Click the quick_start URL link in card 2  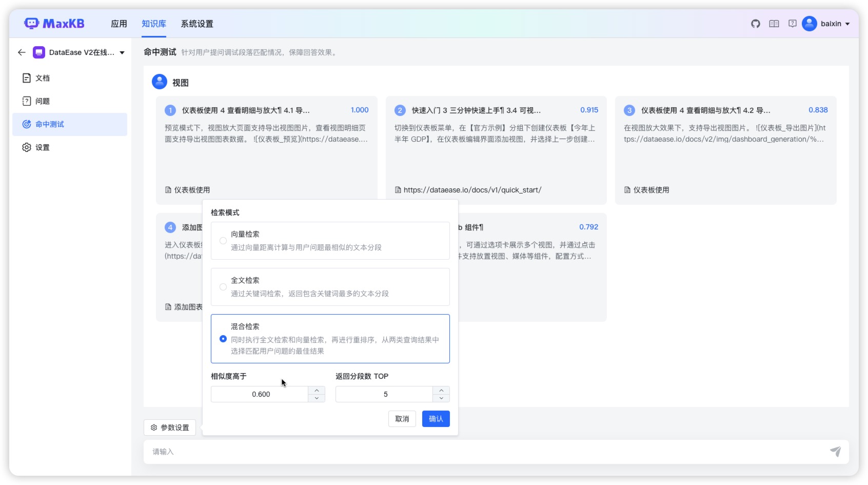(x=472, y=190)
